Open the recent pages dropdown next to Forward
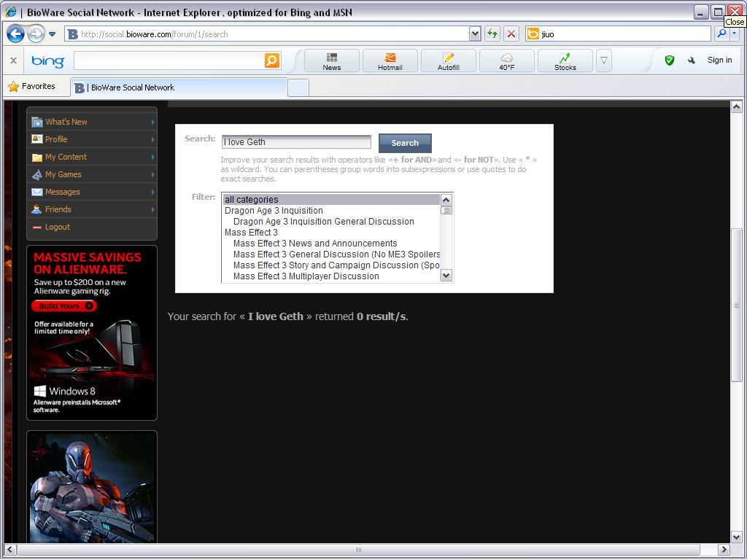The height and width of the screenshot is (560, 747). point(53,34)
